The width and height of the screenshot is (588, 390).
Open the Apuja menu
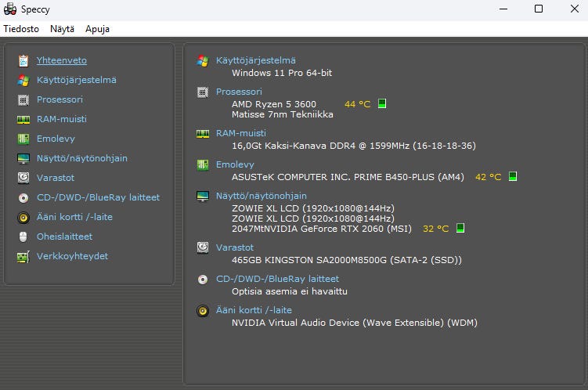[97, 29]
